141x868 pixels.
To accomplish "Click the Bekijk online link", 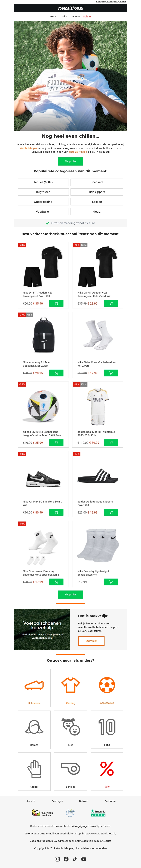I will (120, 1).
